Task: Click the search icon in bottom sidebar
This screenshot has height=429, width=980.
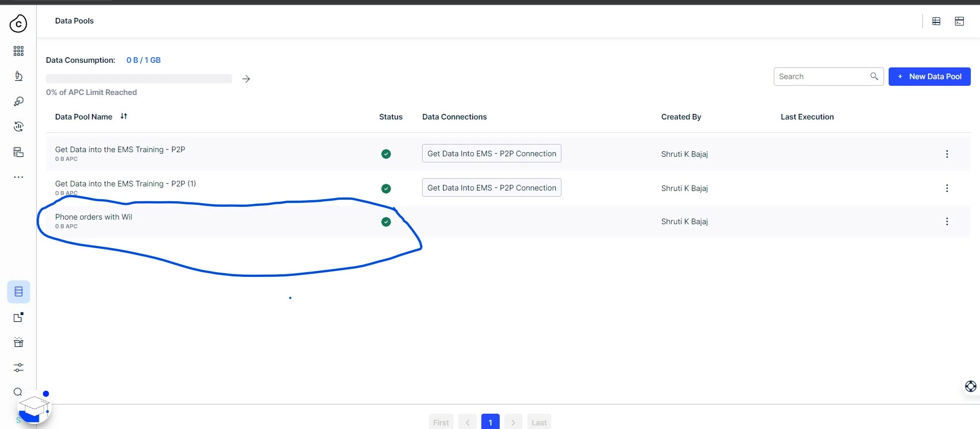Action: 18,392
